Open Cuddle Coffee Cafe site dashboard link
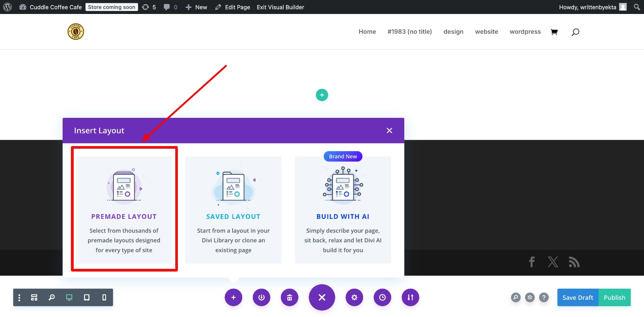This screenshot has height=317, width=644. click(50, 7)
